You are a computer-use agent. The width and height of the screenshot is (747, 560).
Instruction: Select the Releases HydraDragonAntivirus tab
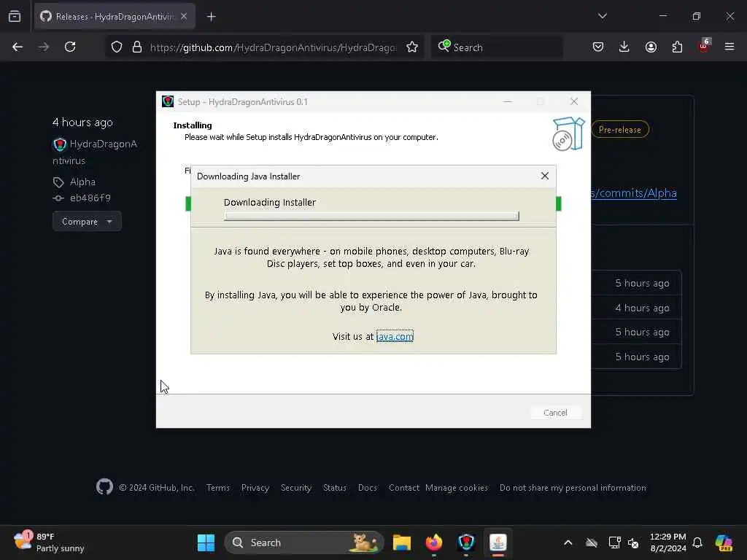coord(115,17)
